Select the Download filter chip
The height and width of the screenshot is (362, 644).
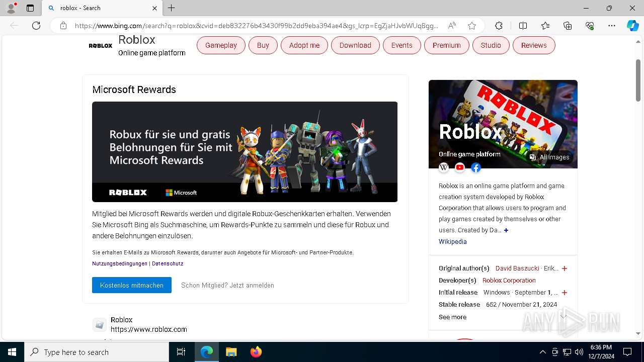pyautogui.click(x=355, y=45)
